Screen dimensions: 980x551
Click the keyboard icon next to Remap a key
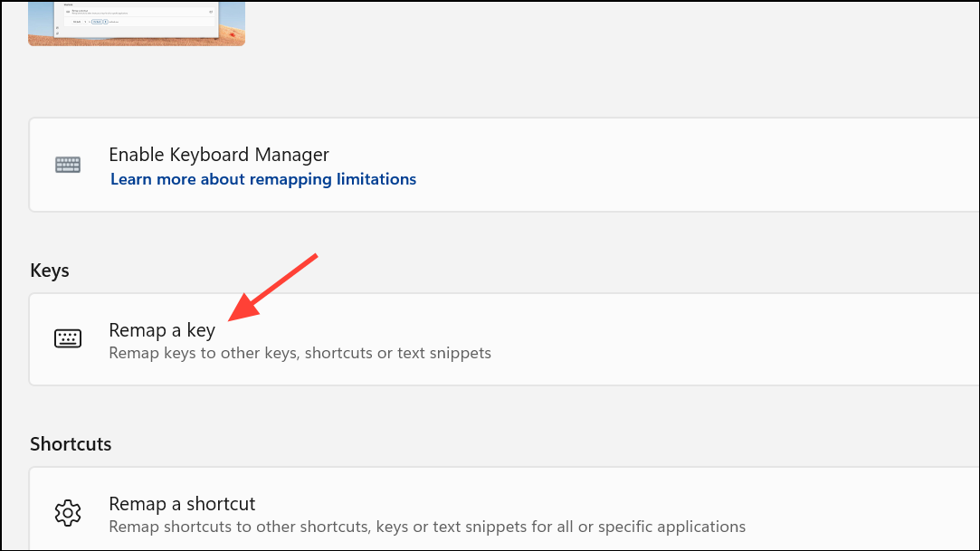pos(68,339)
